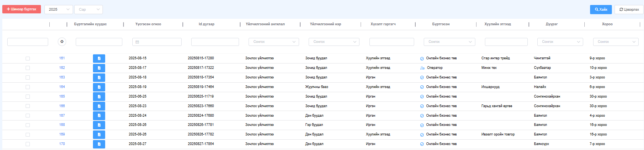Expand Дүүрэг filter dropdown
This screenshot has height=150, width=644.
click(x=560, y=42)
